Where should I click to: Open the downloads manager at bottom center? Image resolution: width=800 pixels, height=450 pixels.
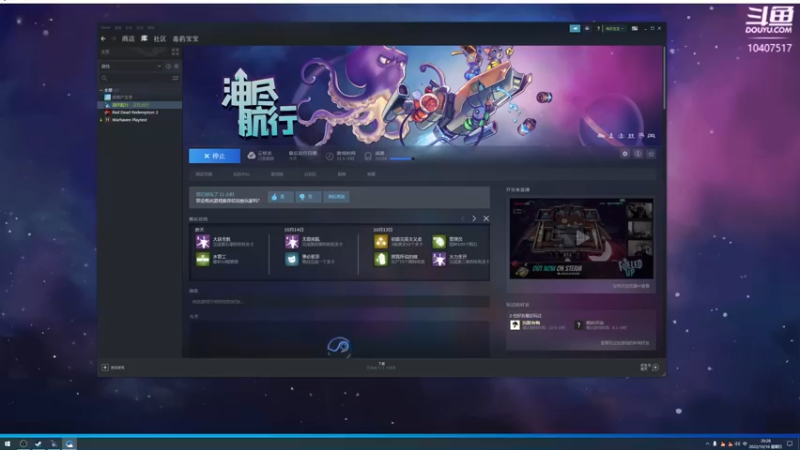[381, 365]
